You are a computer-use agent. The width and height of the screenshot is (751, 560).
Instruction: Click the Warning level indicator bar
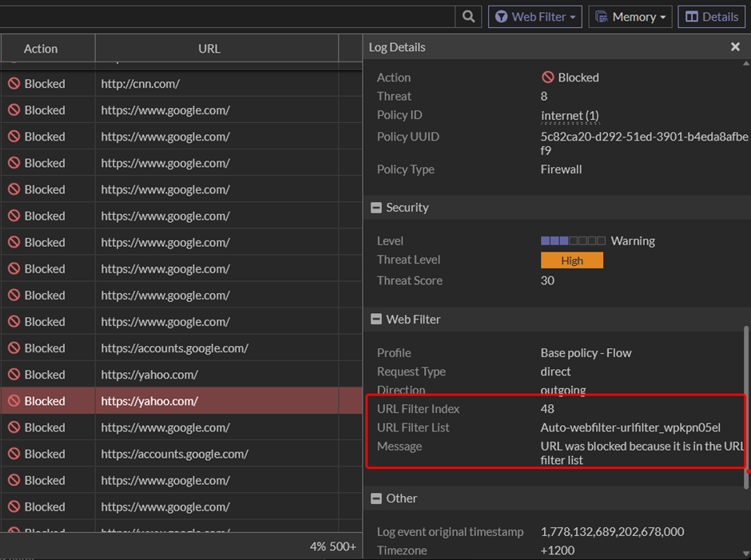573,240
